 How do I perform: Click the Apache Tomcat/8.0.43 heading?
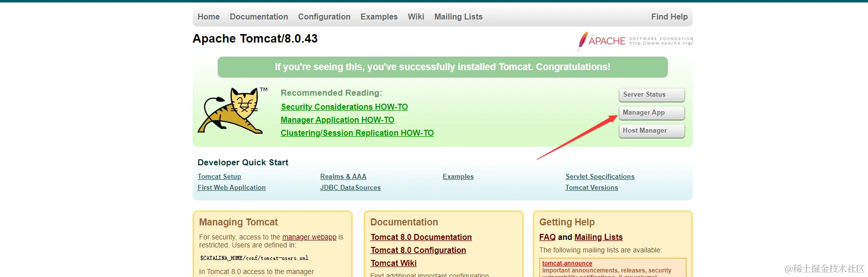point(255,39)
